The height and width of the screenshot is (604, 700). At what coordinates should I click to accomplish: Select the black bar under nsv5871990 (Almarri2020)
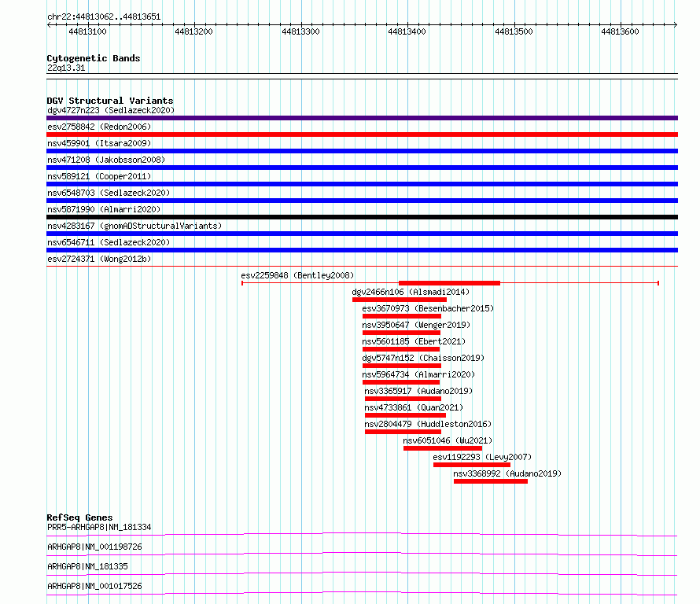[362, 217]
